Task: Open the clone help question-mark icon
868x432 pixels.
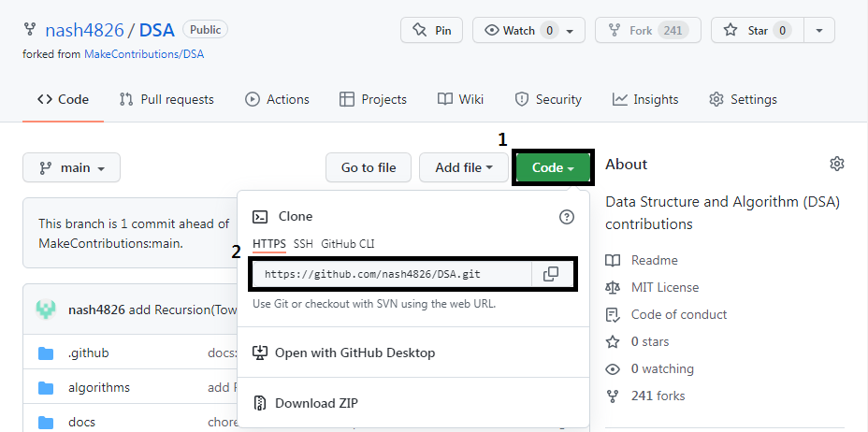Action: (x=566, y=217)
